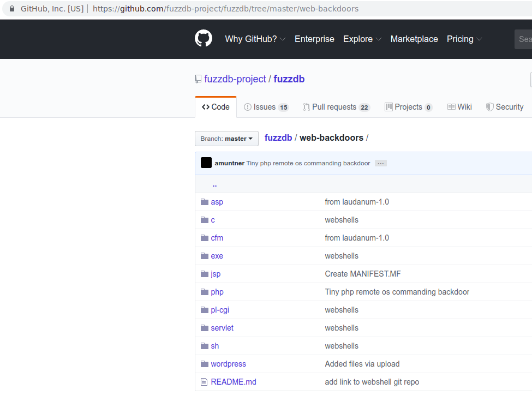The image size is (532, 395).
Task: Expand the Why GitHub? menu
Action: [255, 39]
